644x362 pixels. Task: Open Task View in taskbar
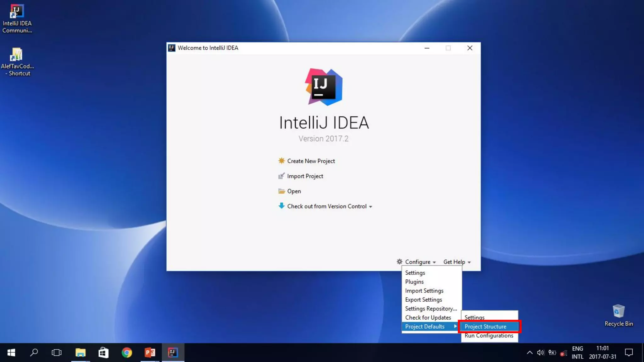(x=57, y=353)
